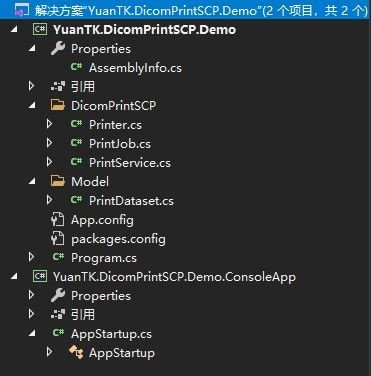The width and height of the screenshot is (371, 376).
Task: Expand the Program.cs node
Action: pyautogui.click(x=31, y=257)
